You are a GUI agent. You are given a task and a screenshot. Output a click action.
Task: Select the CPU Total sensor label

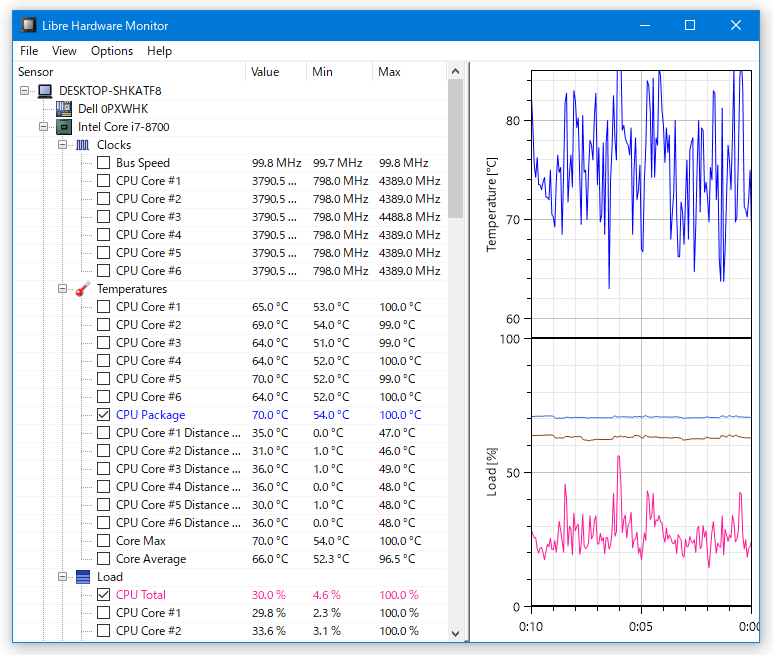pyautogui.click(x=141, y=594)
